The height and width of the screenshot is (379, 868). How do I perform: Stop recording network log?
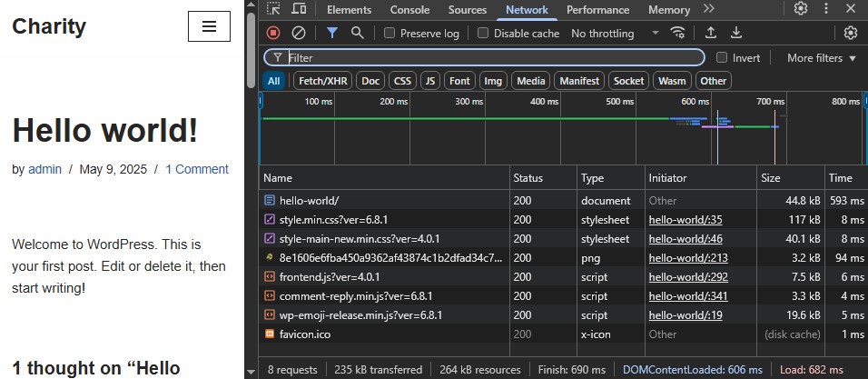273,33
